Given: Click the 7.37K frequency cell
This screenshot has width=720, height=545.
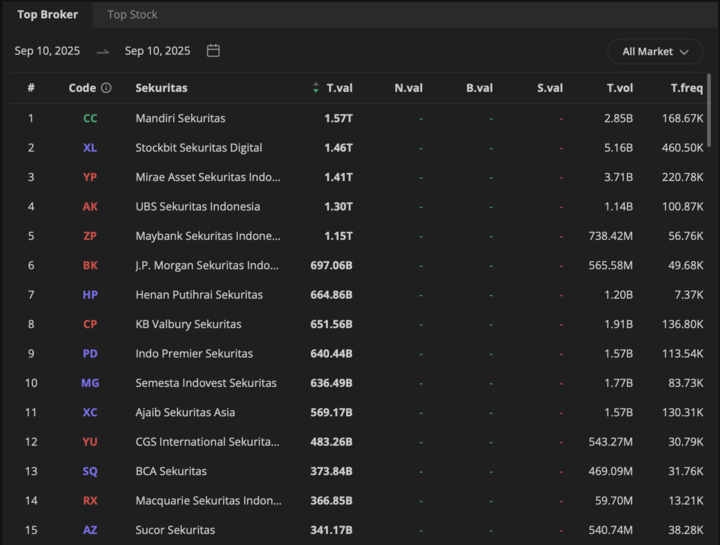Looking at the screenshot, I should 689,295.
